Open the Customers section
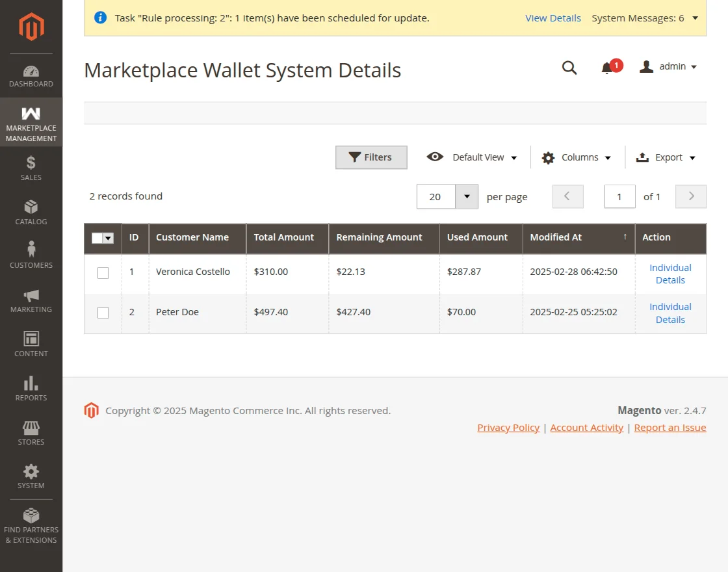The height and width of the screenshot is (572, 728). pyautogui.click(x=31, y=254)
